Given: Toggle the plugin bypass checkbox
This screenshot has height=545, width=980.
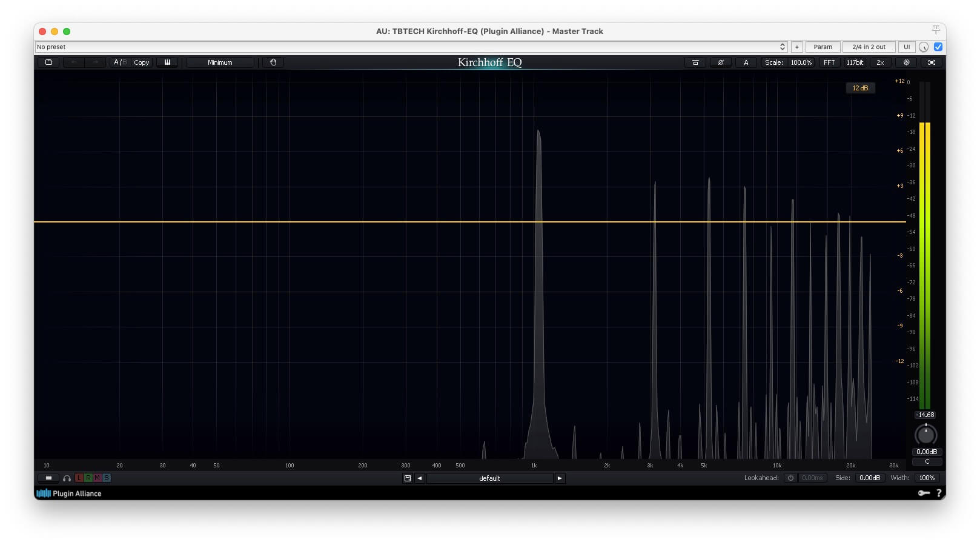Looking at the screenshot, I should (x=938, y=47).
